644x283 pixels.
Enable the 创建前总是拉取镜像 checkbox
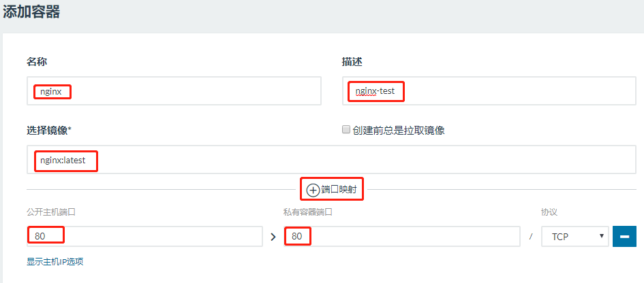point(346,130)
